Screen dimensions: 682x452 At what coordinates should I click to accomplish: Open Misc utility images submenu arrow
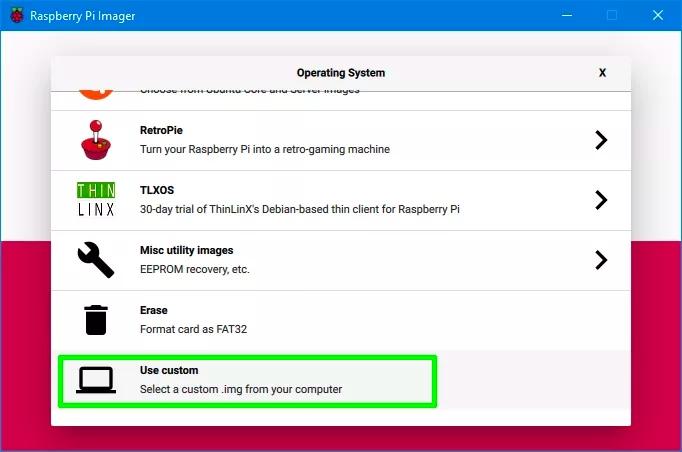(x=601, y=260)
